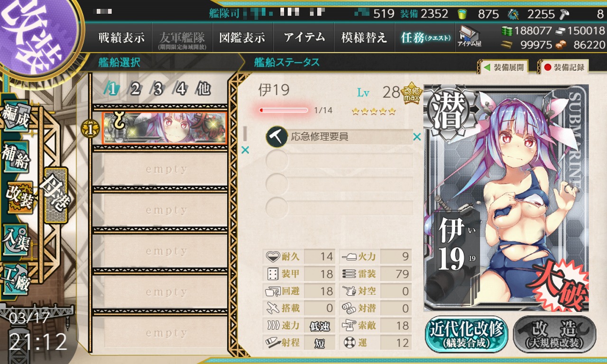Image resolution: width=607 pixels, height=364 pixels.
Task: Open the アイテム屋 item shop icon
Action: click(469, 37)
